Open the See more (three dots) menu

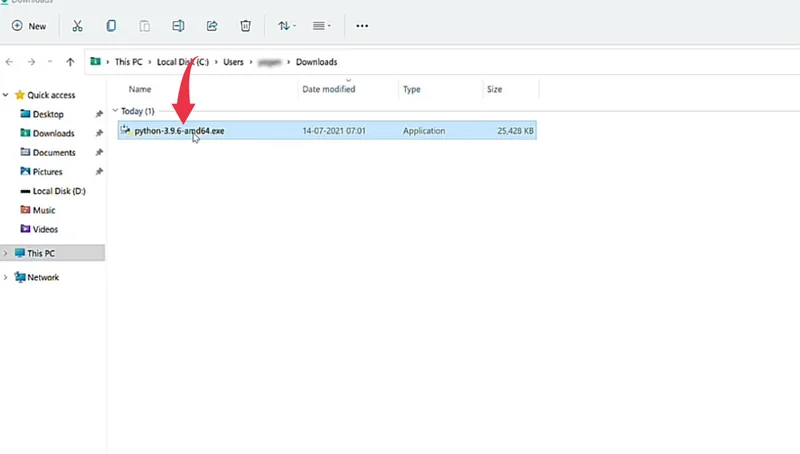pos(362,26)
